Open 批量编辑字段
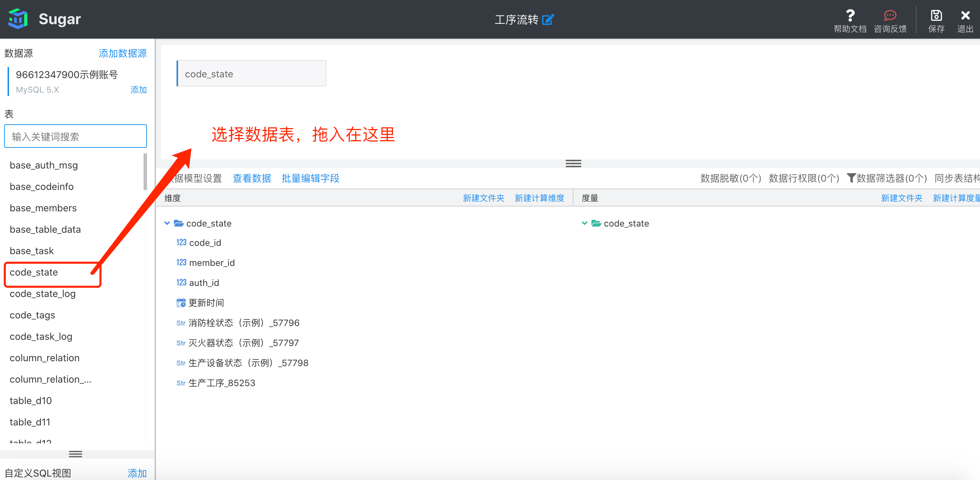The image size is (980, 480). (311, 178)
